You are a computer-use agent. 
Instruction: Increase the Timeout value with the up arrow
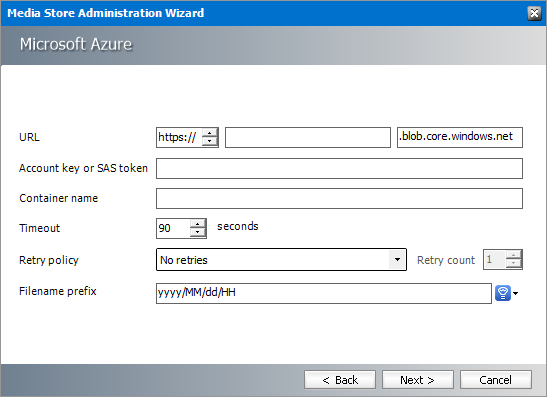[197, 224]
